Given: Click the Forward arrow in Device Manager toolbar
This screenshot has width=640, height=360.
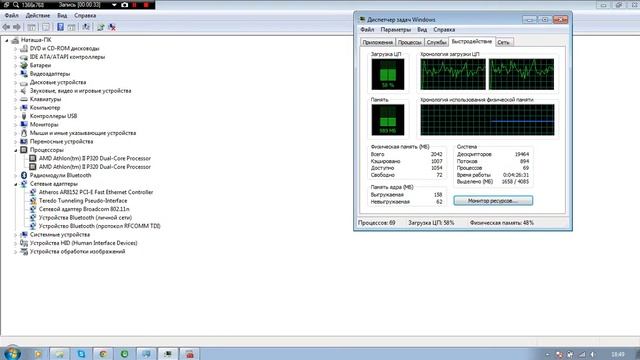Looking at the screenshot, I should click(17, 27).
